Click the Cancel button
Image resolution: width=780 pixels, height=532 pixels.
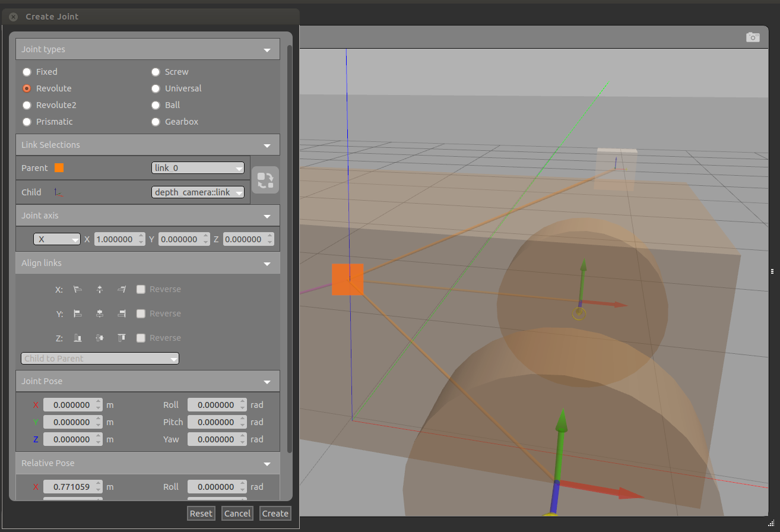(237, 514)
